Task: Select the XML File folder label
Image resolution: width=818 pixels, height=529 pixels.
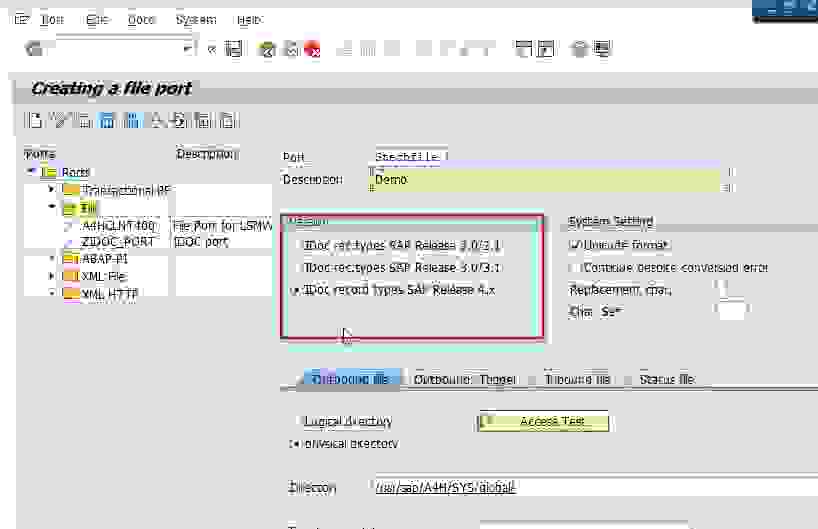Action: pyautogui.click(x=104, y=276)
